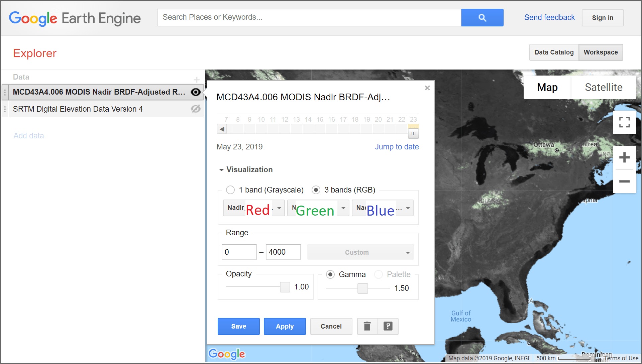The height and width of the screenshot is (364, 642).
Task: Click the range minimum field
Action: [239, 252]
